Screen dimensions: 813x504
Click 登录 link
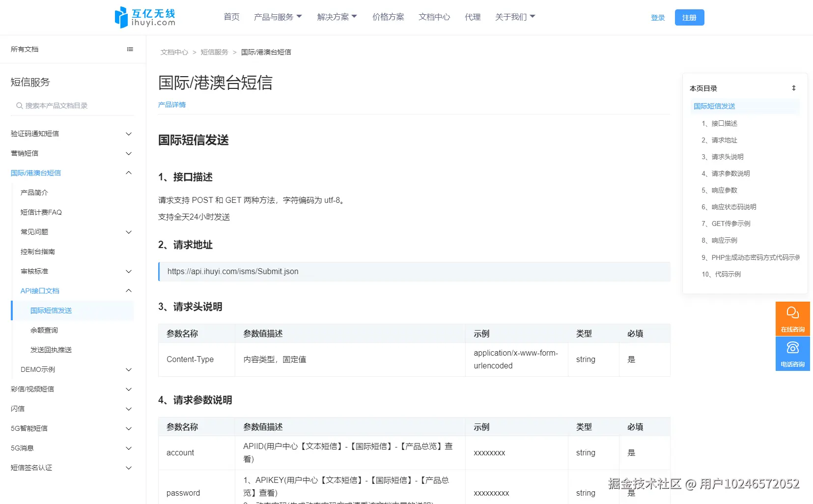click(658, 18)
